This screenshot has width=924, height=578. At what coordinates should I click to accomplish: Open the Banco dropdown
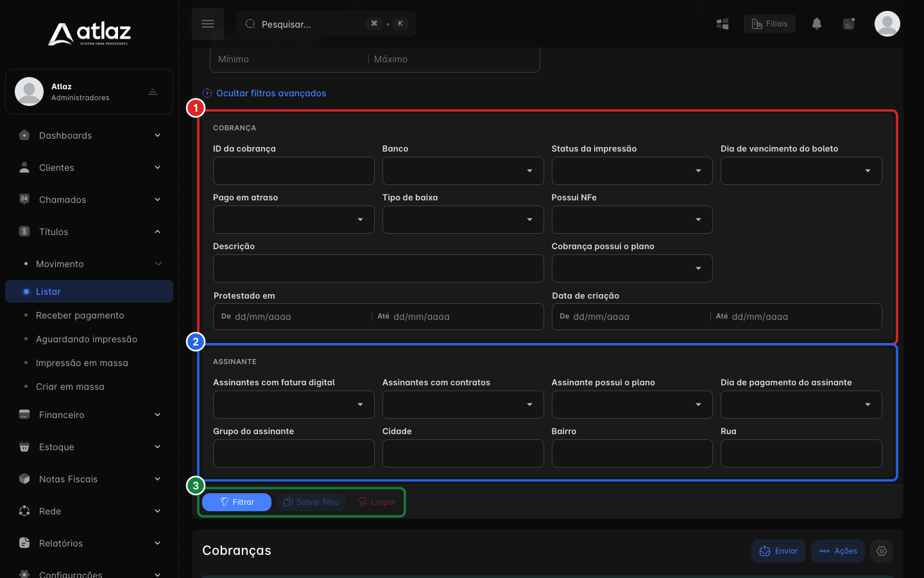pos(463,171)
